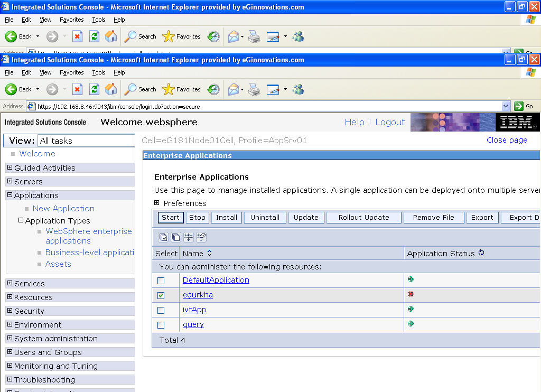The height and width of the screenshot is (392, 541).
Task: Click the Forward arrow in the front browser toolbar
Action: [x=52, y=89]
